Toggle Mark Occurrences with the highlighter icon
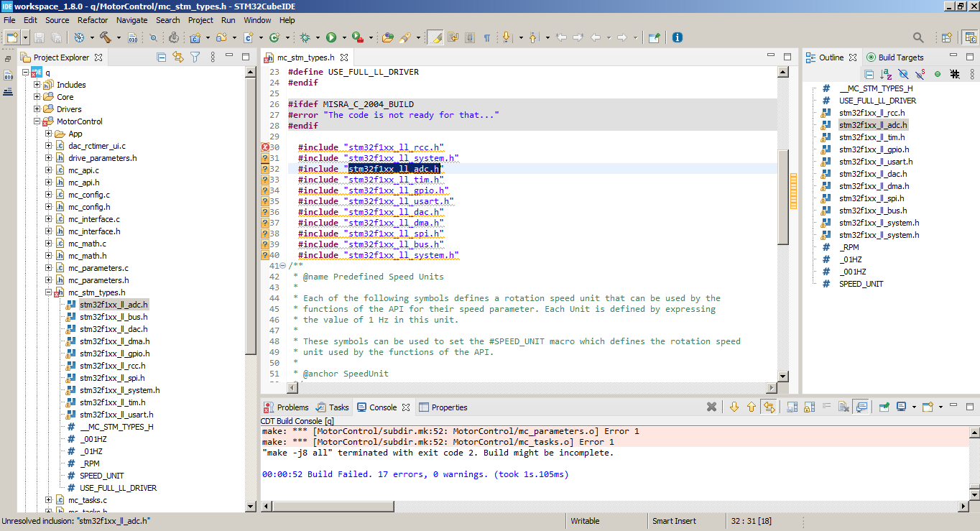The image size is (980, 531). (x=437, y=37)
